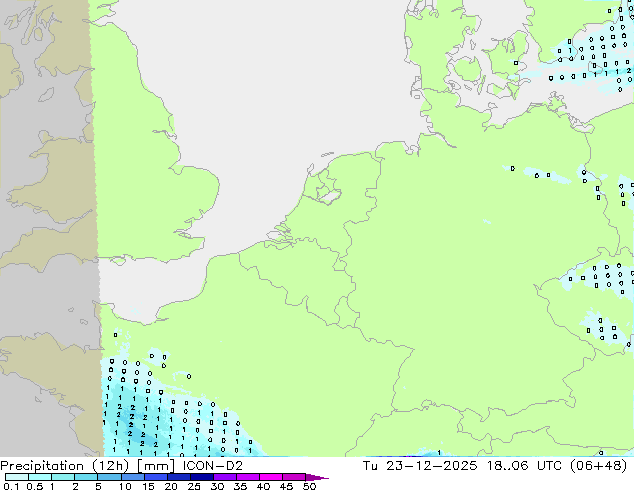Image resolution: width=634 pixels, height=490 pixels.
Task: Click the '20' legend scale label
Action: (171, 486)
